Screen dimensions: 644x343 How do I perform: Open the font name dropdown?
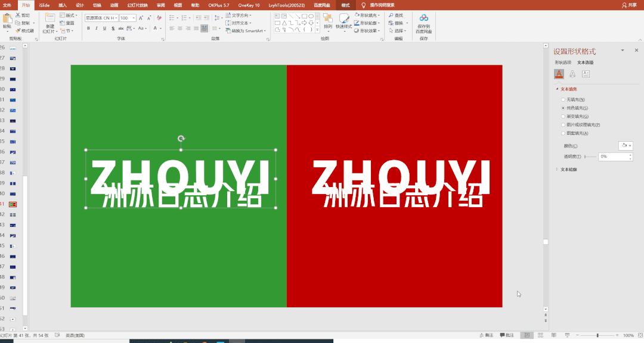(115, 18)
